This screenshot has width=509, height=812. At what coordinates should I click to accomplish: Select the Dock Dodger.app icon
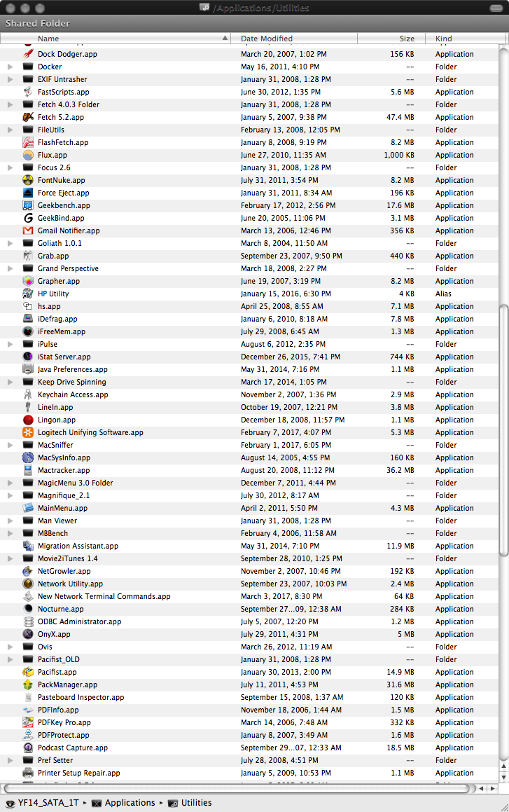tap(29, 54)
